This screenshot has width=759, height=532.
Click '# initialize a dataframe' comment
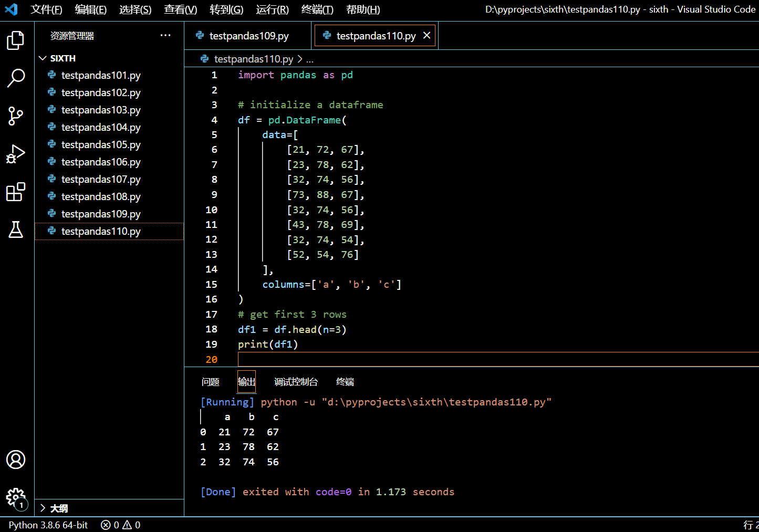[x=310, y=105]
